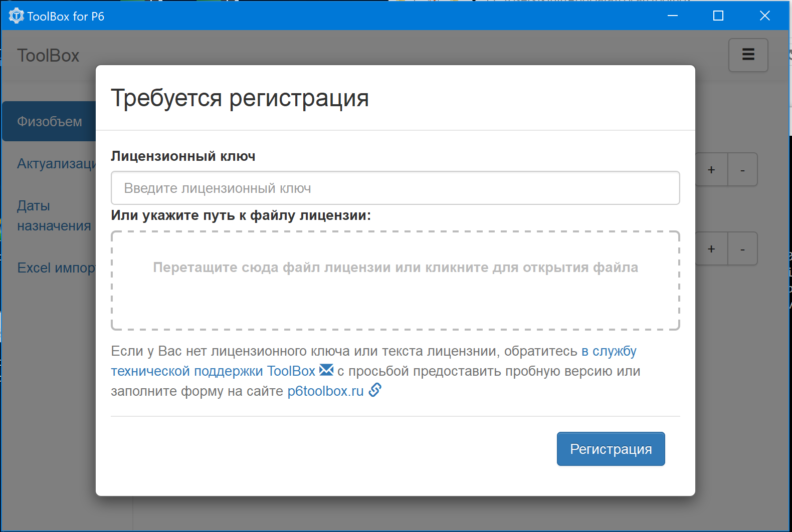Click the Лицензионный ключ label
The width and height of the screenshot is (792, 532).
[x=183, y=156]
